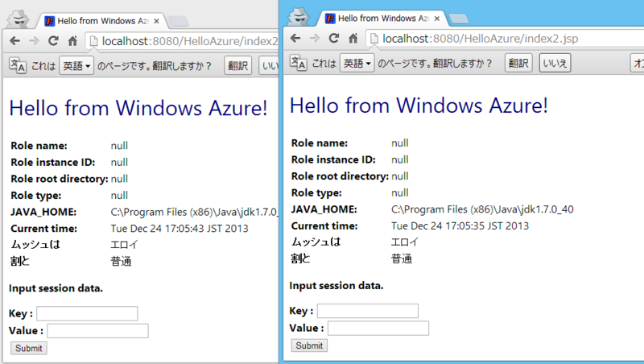Click page icon in left address bar

(x=93, y=41)
